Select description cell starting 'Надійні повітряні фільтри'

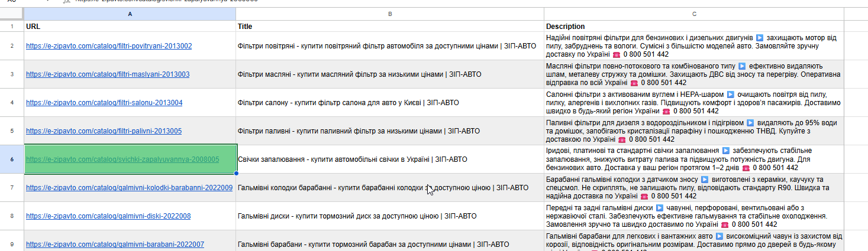(694, 46)
